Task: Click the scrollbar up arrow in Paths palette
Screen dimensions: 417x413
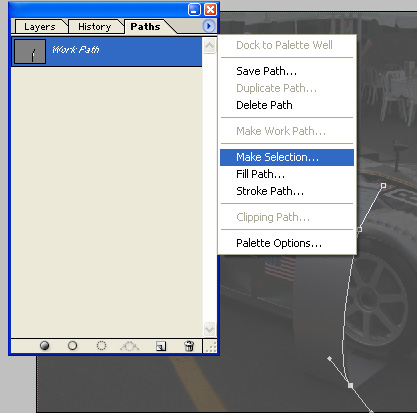Action: (x=209, y=46)
